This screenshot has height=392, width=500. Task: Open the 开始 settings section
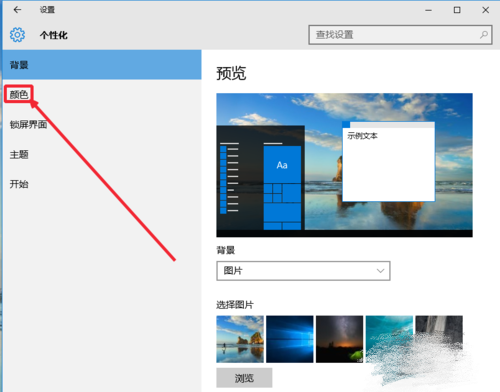tap(19, 184)
